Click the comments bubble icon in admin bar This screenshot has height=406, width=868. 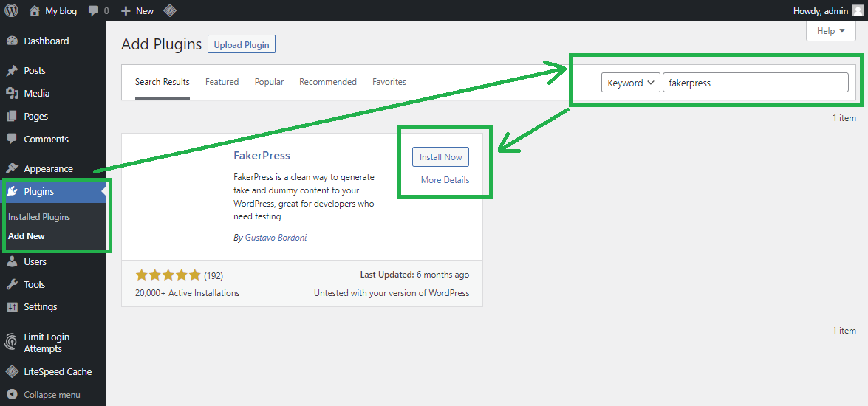pyautogui.click(x=94, y=11)
